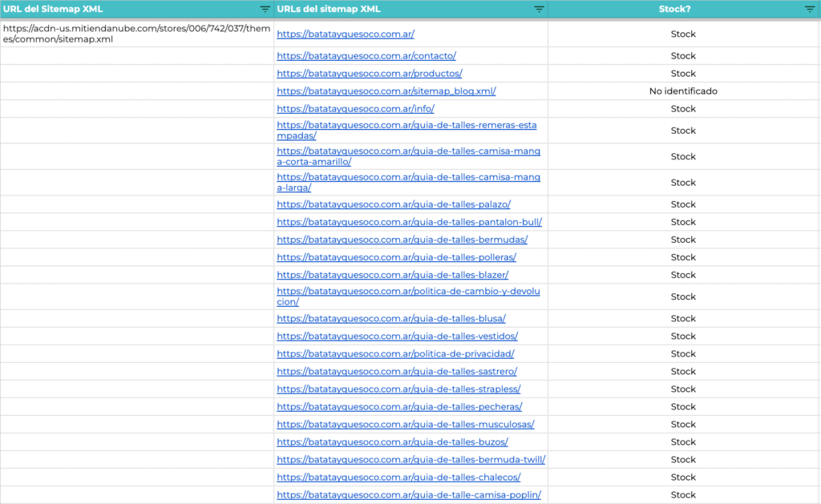Open the batatayquesoco.com.ar/info/ link
The width and height of the screenshot is (821, 504).
point(355,109)
